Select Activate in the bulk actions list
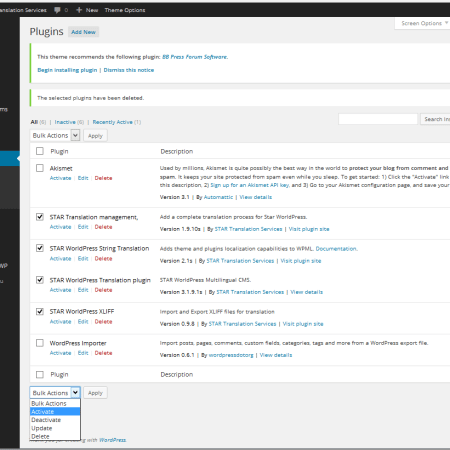This screenshot has width=450, height=450. tap(55, 412)
